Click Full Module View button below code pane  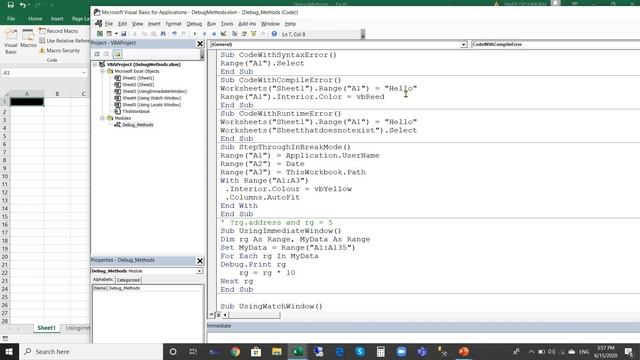pyautogui.click(x=218, y=315)
